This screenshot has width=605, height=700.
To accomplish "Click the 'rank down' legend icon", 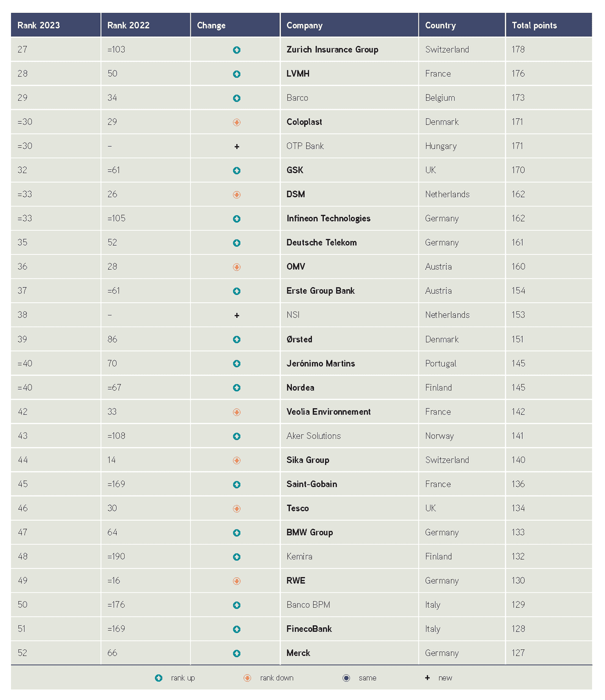I will point(247,678).
